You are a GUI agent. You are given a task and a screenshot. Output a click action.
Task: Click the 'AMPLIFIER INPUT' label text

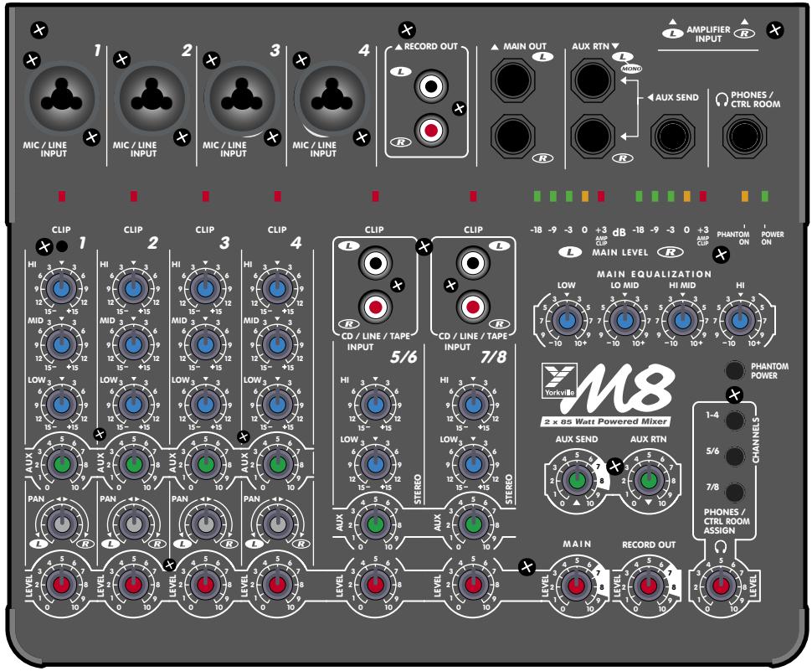[708, 34]
